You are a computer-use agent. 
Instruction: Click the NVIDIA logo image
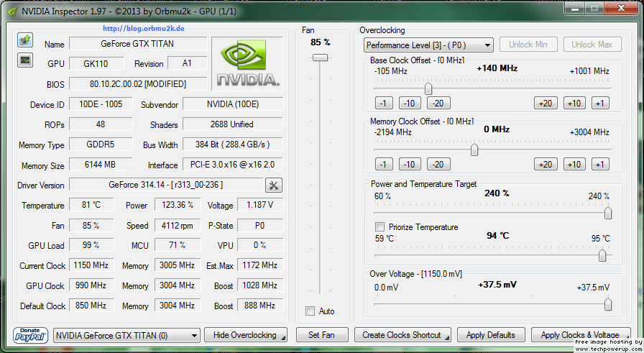(x=247, y=64)
